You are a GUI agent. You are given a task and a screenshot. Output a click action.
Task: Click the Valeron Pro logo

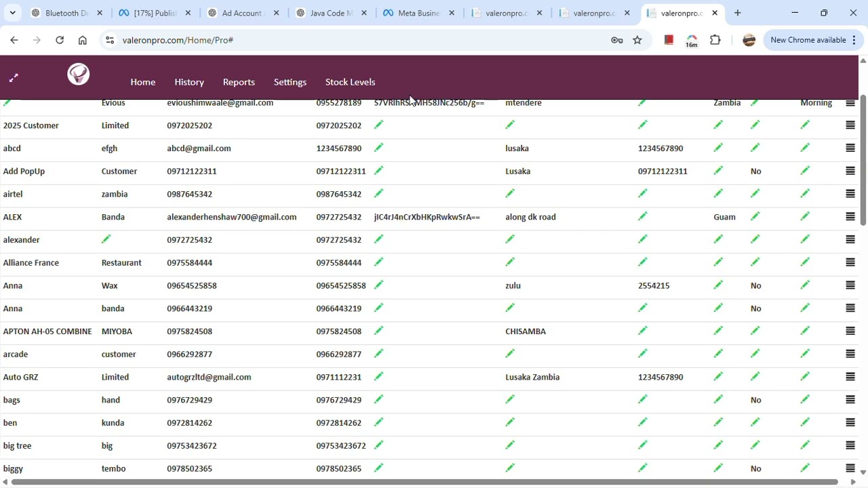pos(79,75)
